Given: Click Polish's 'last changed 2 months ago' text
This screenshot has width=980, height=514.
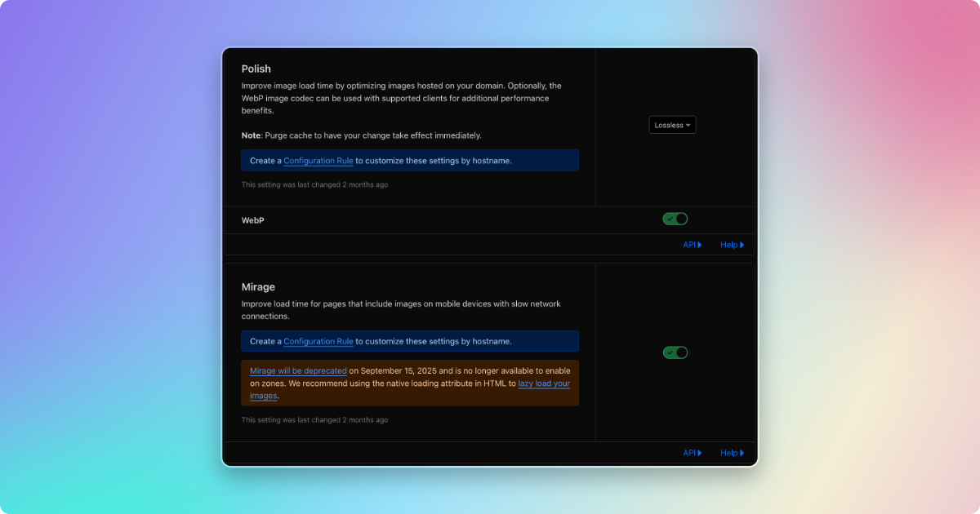Looking at the screenshot, I should 314,185.
